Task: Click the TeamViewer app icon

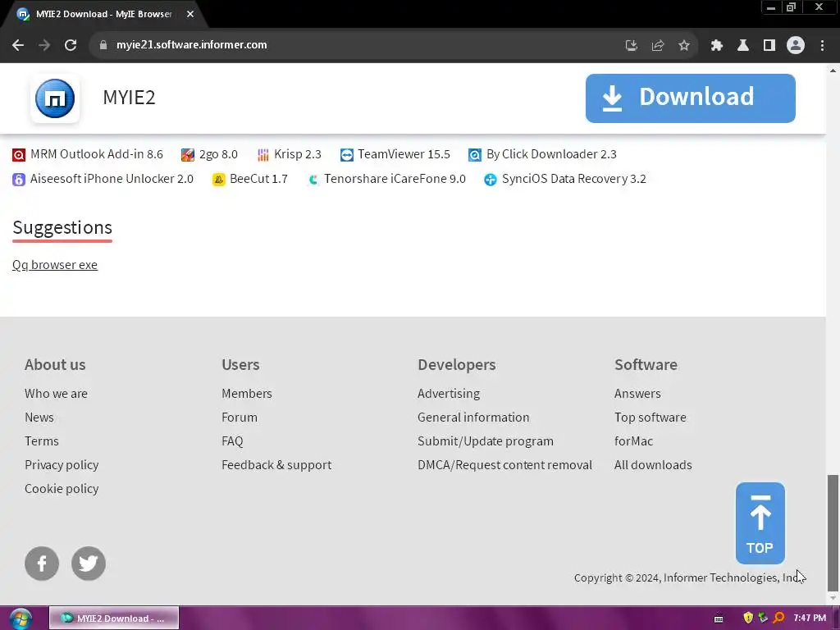Action: point(347,155)
